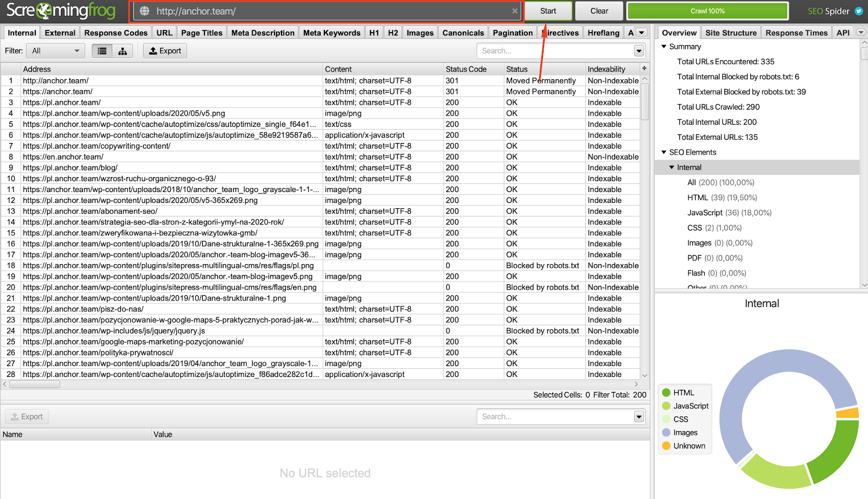Switch to the External tab

pyautogui.click(x=60, y=33)
